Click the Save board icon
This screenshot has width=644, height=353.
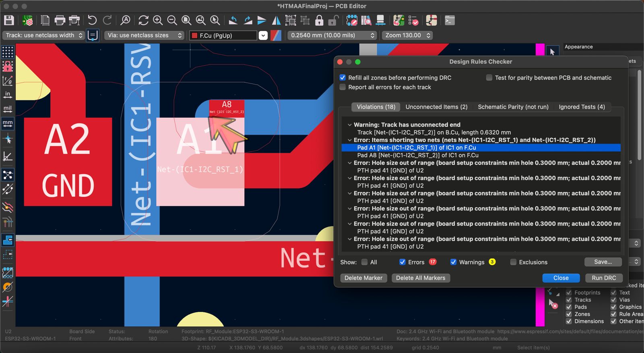coord(9,20)
